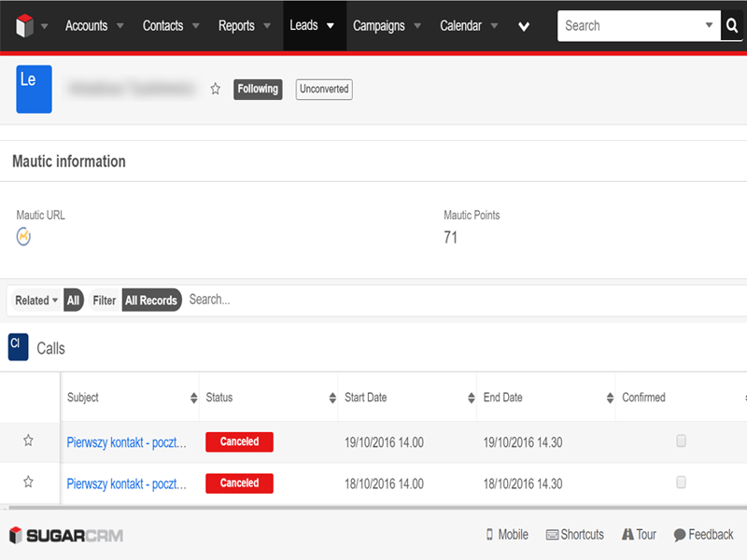Open the Mautic URL icon link

point(24,237)
